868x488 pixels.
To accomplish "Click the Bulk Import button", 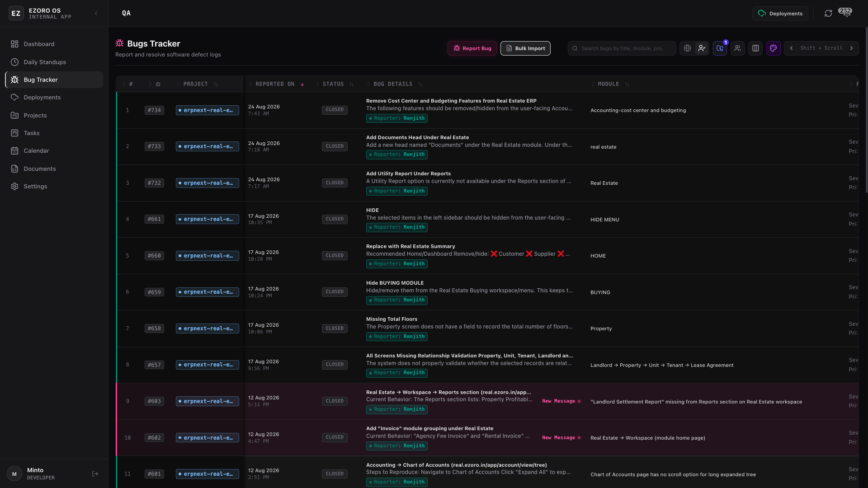I will click(525, 48).
